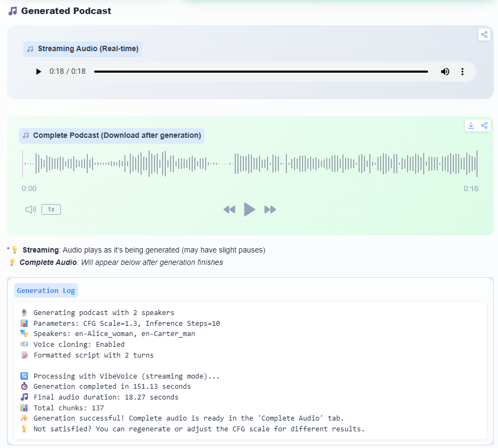
Task: Skip forward in Complete Podcast player
Action: click(270, 209)
